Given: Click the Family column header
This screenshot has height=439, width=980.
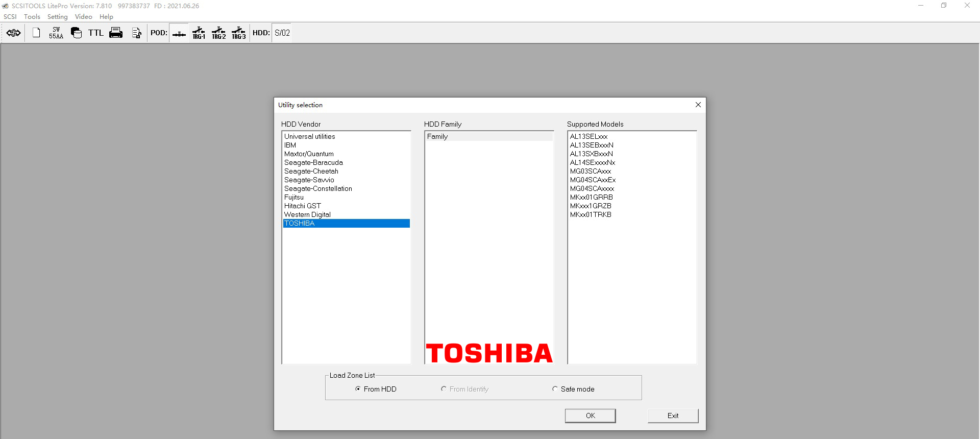Looking at the screenshot, I should tap(489, 136).
